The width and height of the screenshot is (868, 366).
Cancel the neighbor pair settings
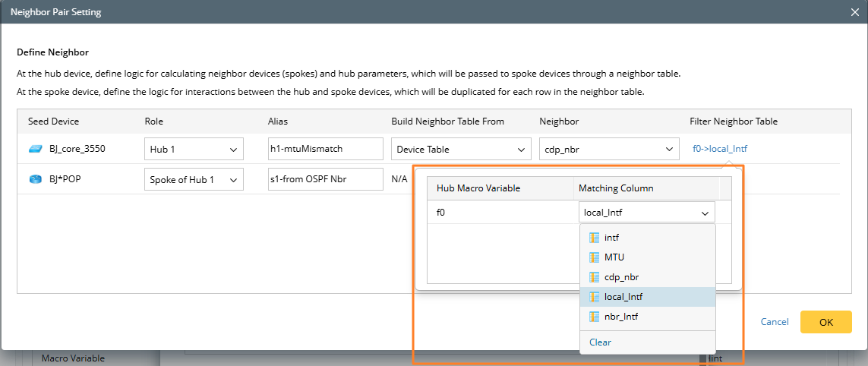[x=774, y=322]
